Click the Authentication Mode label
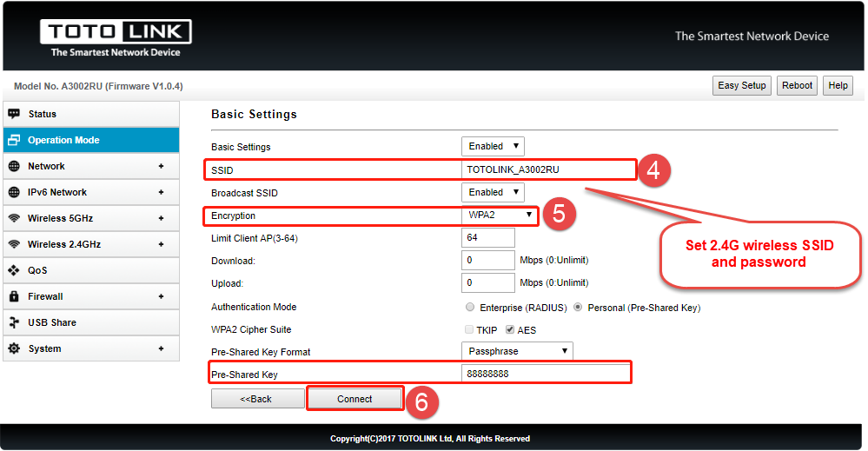 pos(254,307)
